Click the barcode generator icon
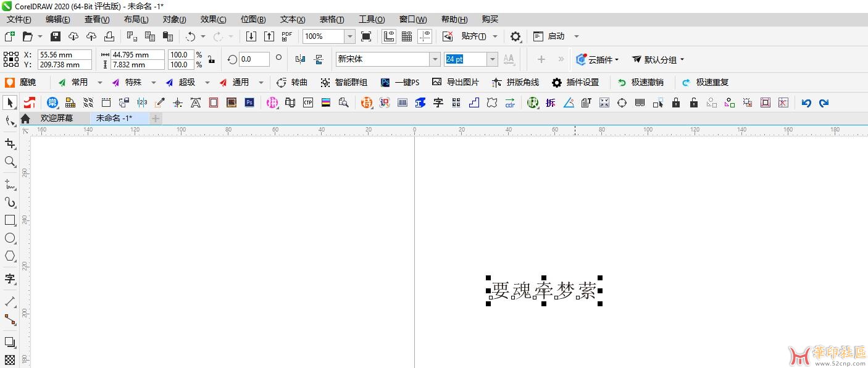This screenshot has height=368, width=868. point(640,102)
